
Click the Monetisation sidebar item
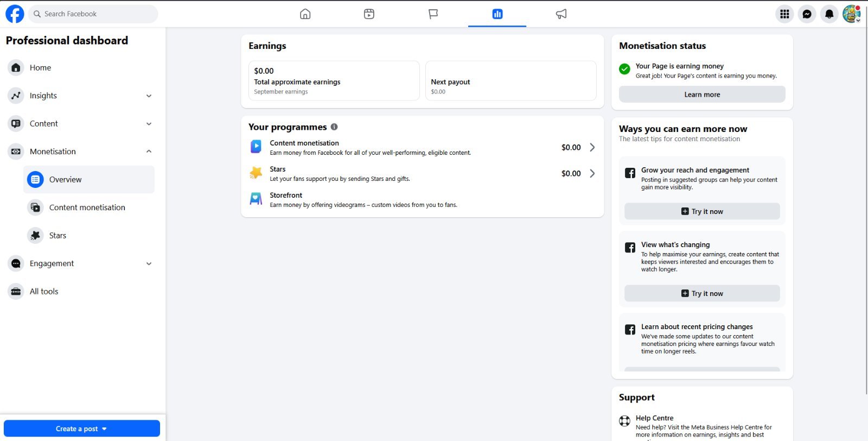coord(81,152)
